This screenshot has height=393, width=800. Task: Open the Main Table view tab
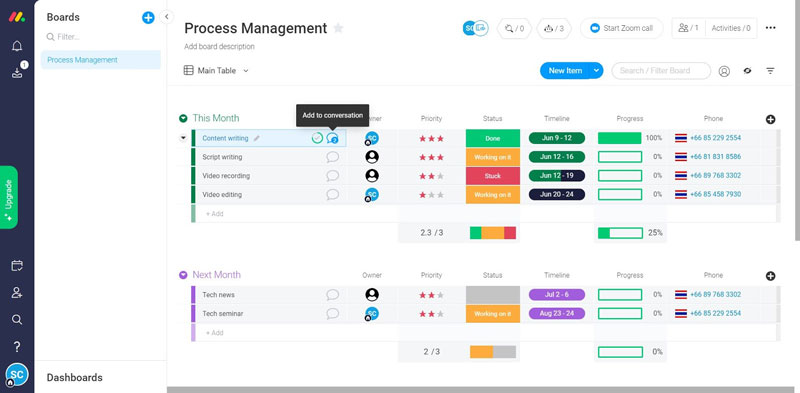210,71
